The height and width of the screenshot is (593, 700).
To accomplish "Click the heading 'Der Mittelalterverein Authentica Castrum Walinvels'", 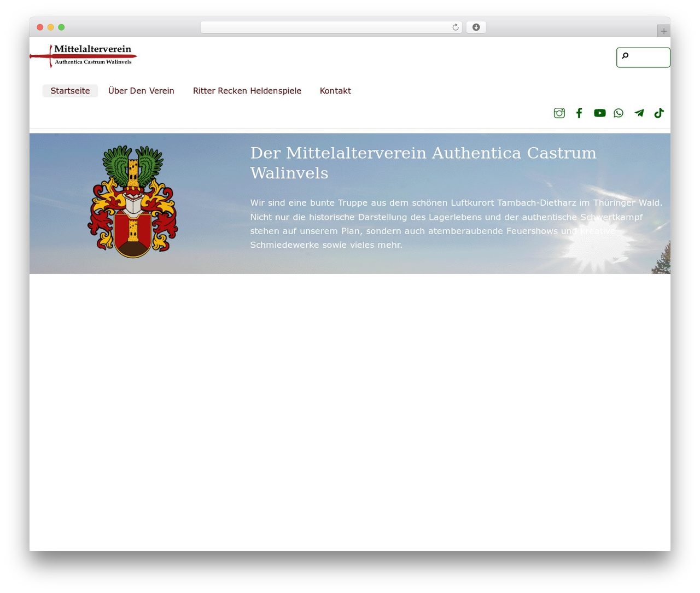I will point(423,162).
